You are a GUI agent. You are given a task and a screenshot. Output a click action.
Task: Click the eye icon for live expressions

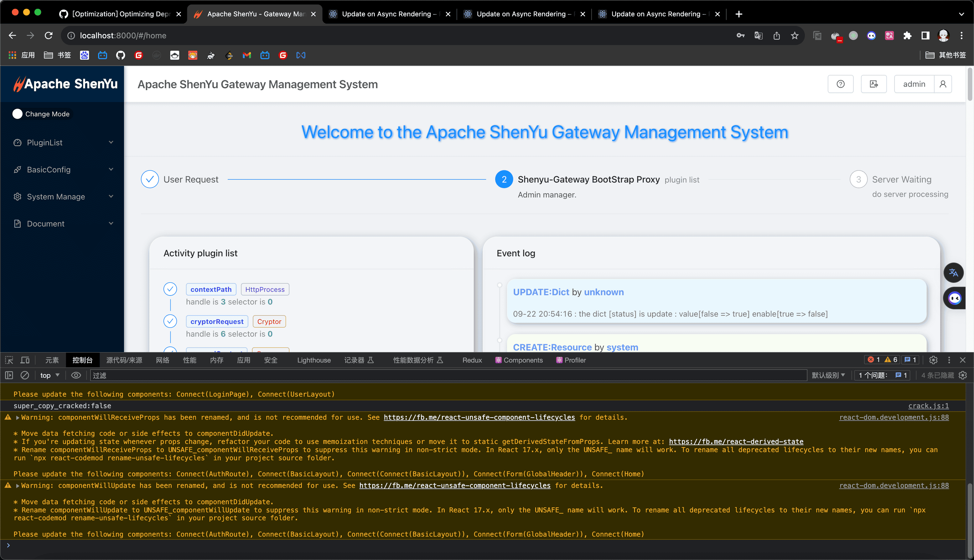(x=76, y=375)
